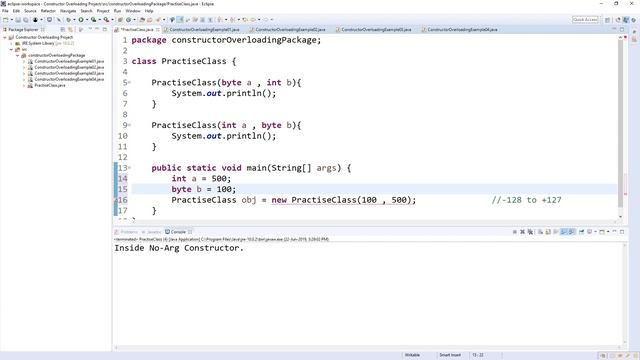640x360 pixels.
Task: Toggle Scroll Lock in Console toolbar
Action: [x=548, y=232]
